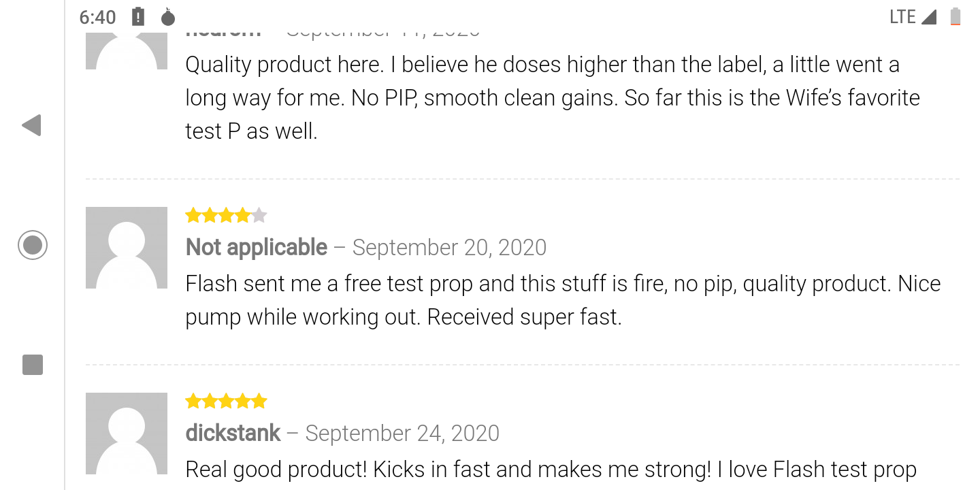The image size is (980, 490).
Task: Click the four-star rating on September 20 review
Action: (226, 216)
